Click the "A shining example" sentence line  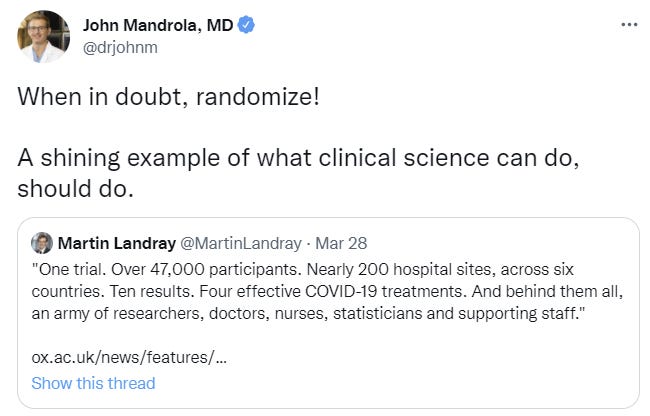[x=298, y=158]
